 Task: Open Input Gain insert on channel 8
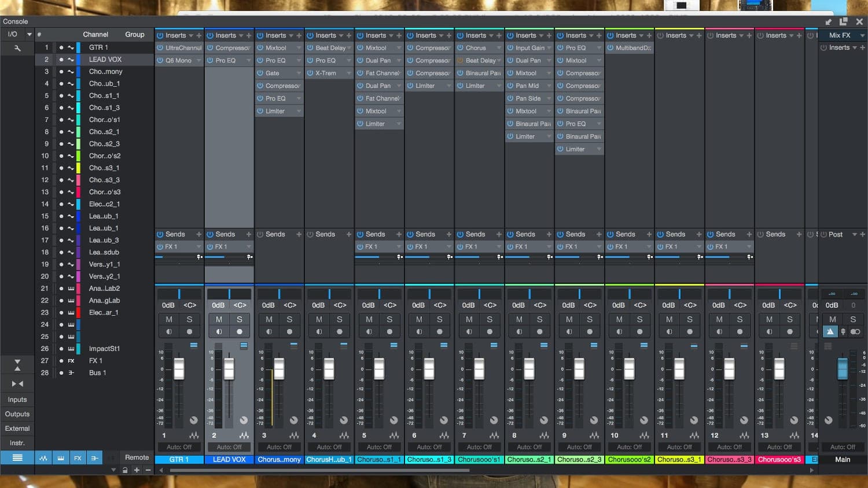[529, 48]
